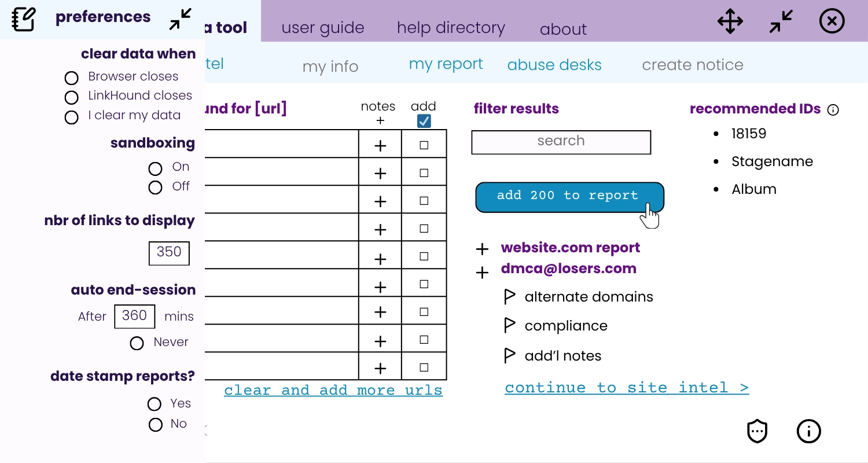The width and height of the screenshot is (868, 463).
Task: Click the compliance label
Action: 566,326
